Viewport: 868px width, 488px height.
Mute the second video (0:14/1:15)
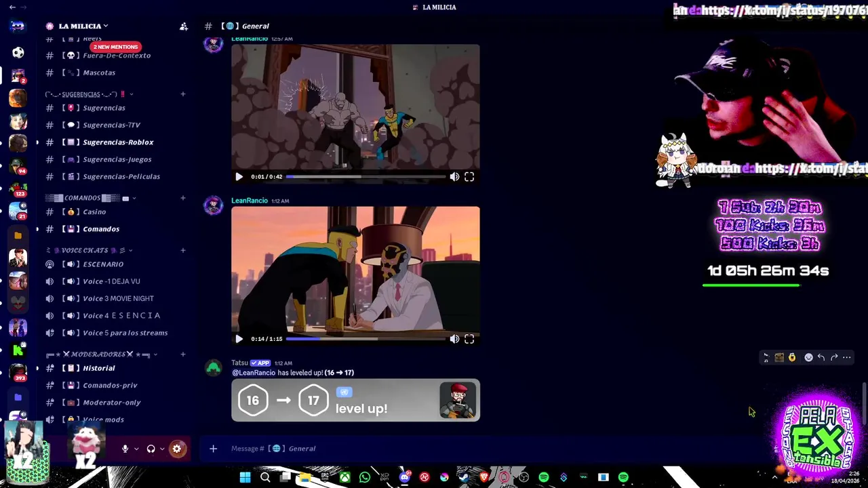point(454,339)
